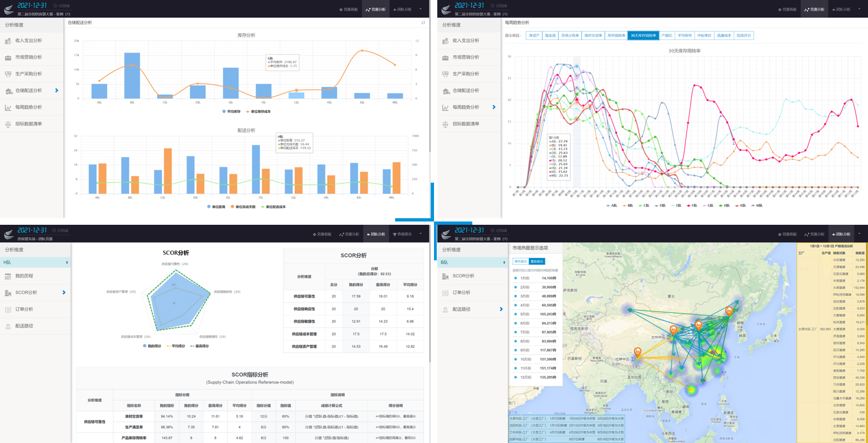Click 配送路径 icon under B队 selector

(x=445, y=310)
